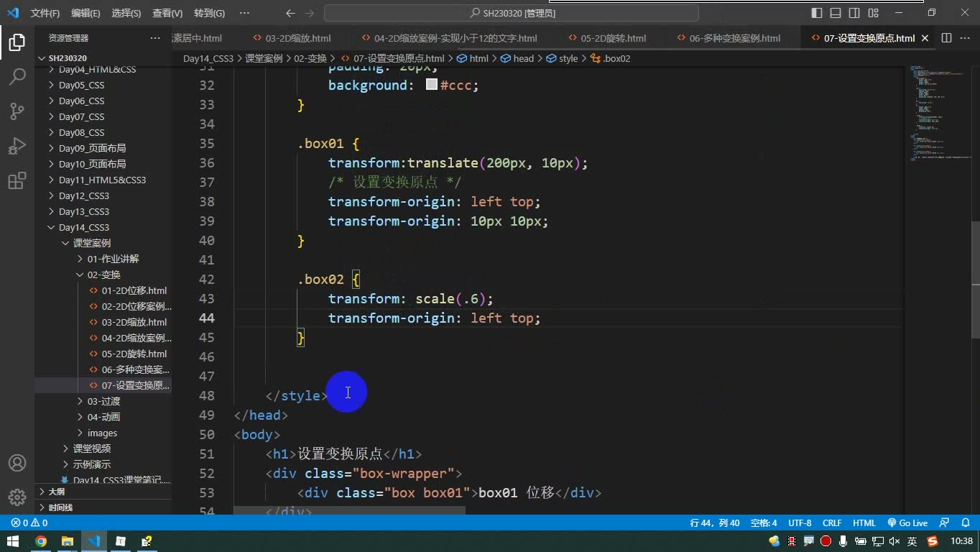Image resolution: width=980 pixels, height=552 pixels.
Task: Click the notifications bell in status bar
Action: [x=964, y=523]
